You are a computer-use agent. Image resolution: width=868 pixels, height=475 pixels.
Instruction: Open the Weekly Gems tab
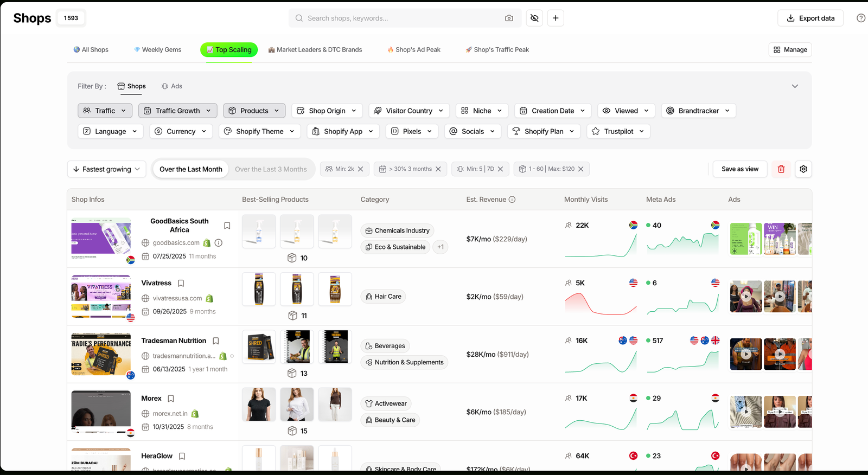(x=158, y=50)
